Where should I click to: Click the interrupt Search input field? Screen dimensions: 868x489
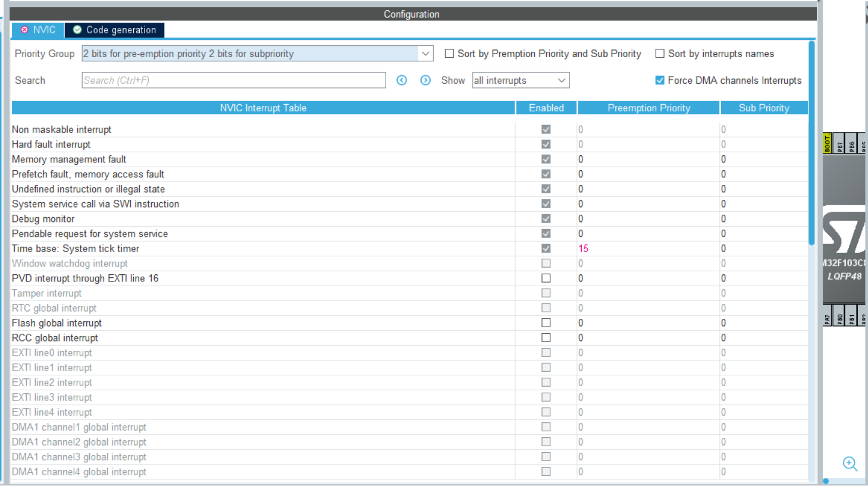click(x=234, y=80)
